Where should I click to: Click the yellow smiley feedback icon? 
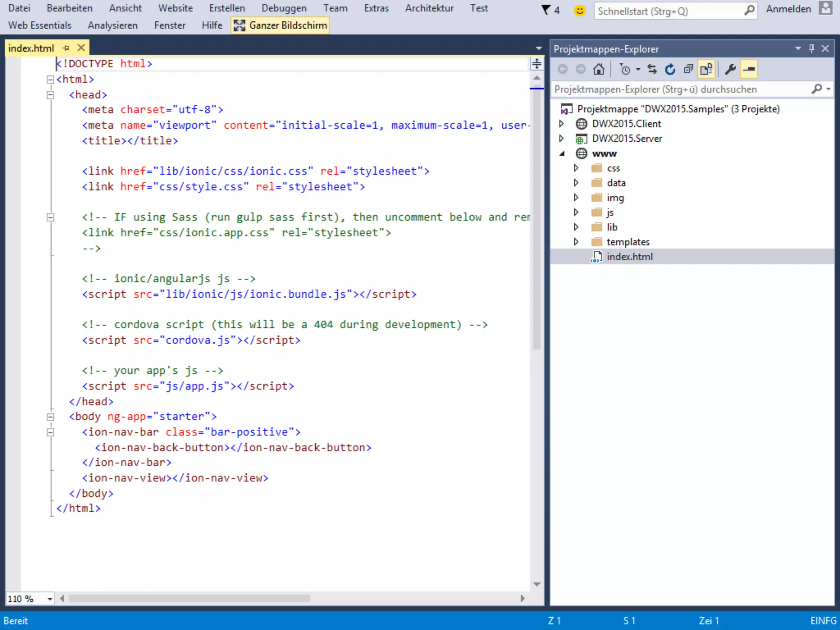click(x=580, y=10)
